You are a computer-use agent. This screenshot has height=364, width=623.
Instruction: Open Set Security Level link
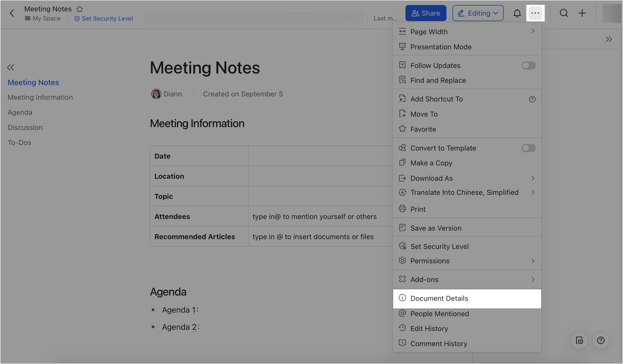click(x=103, y=18)
